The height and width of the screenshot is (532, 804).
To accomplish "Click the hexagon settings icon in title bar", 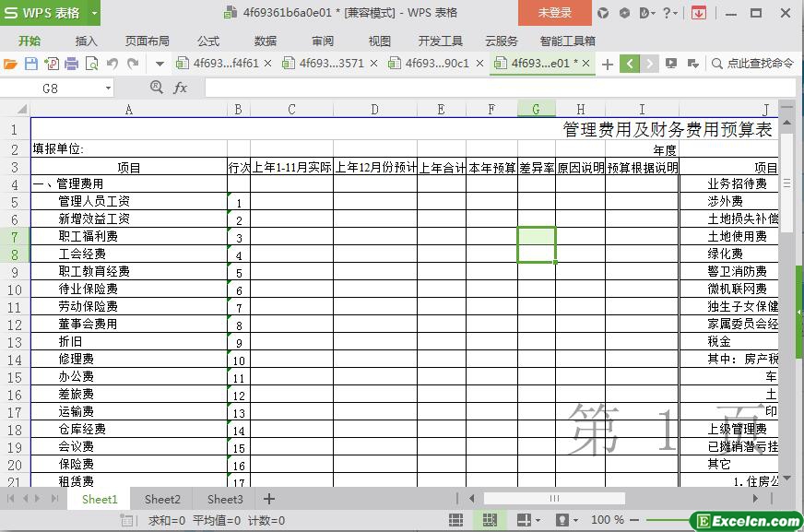I will [624, 13].
